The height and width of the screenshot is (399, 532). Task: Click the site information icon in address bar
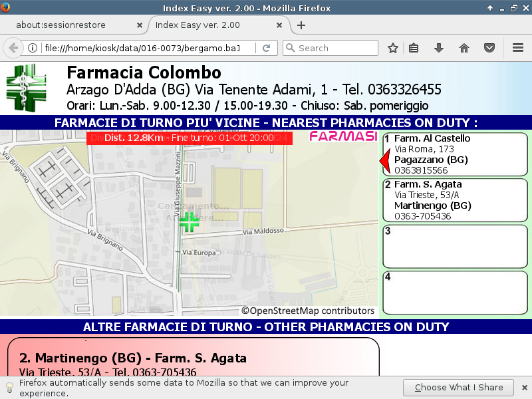tap(32, 48)
